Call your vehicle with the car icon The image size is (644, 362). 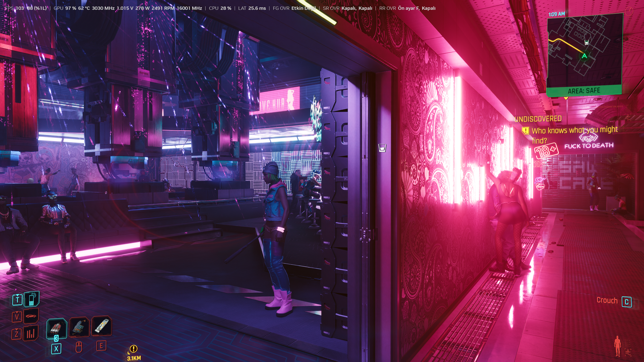31,316
